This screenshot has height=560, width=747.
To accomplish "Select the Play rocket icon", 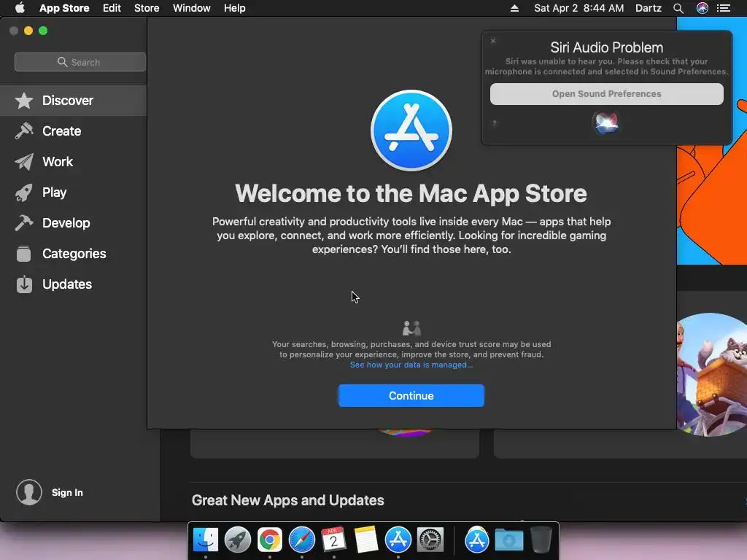I will pyautogui.click(x=24, y=192).
